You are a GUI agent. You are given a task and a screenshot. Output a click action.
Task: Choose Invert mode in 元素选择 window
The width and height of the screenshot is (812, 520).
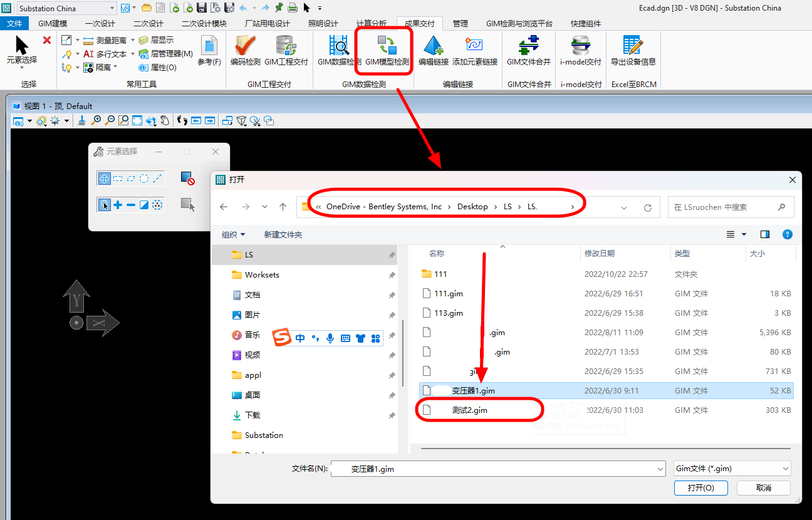pos(144,205)
